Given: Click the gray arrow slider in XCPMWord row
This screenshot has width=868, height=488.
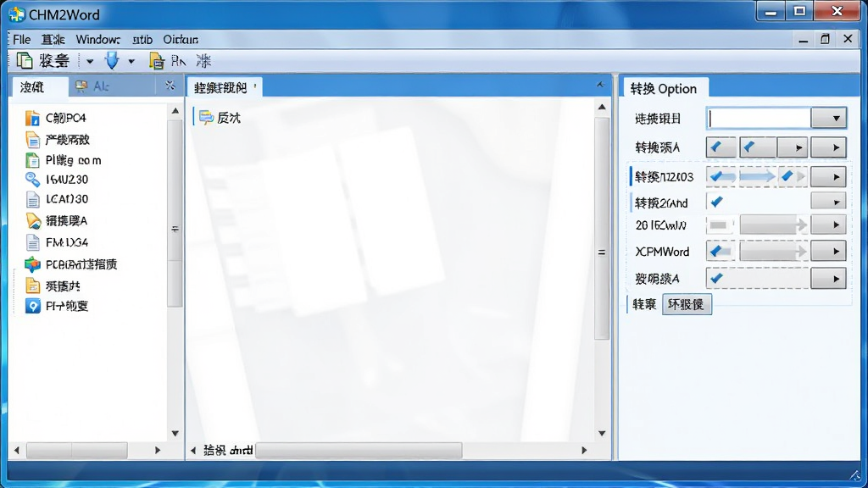Looking at the screenshot, I should (773, 252).
